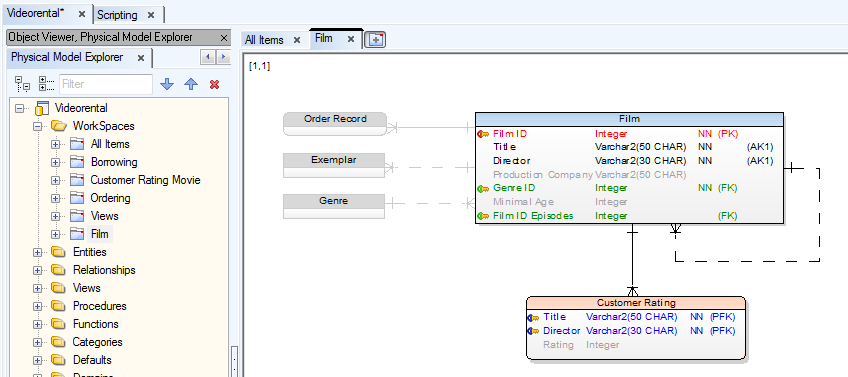
Task: Click the Director key icon in Customer Rating
Action: point(533,331)
